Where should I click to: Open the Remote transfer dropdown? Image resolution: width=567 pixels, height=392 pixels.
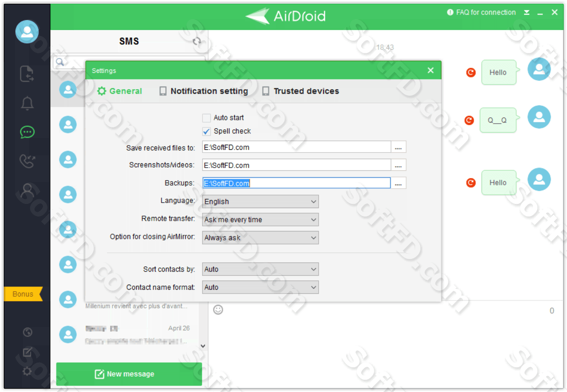point(260,220)
